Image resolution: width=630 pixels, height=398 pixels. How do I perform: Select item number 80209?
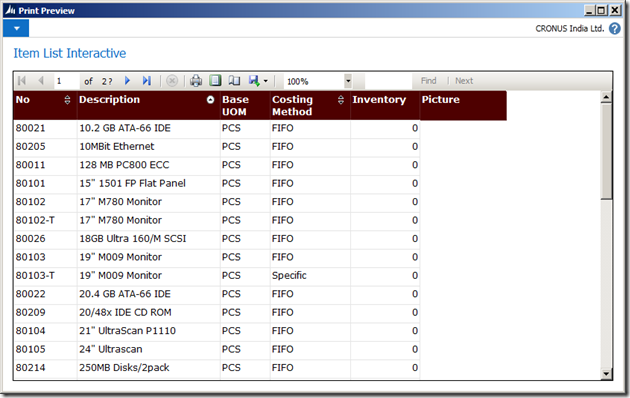tap(30, 312)
